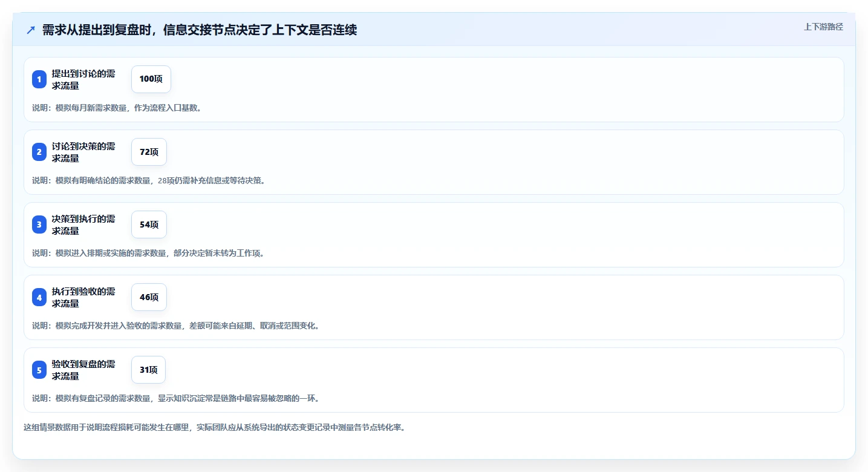868x472 pixels.
Task: Click the 执行到验收的需求流量 label
Action: (x=83, y=297)
